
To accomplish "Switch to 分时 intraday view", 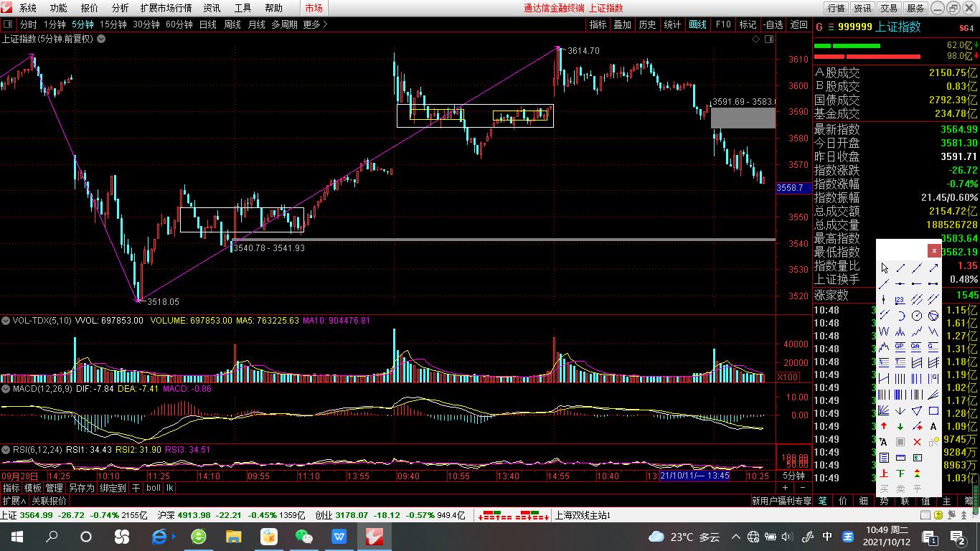I will click(x=28, y=24).
